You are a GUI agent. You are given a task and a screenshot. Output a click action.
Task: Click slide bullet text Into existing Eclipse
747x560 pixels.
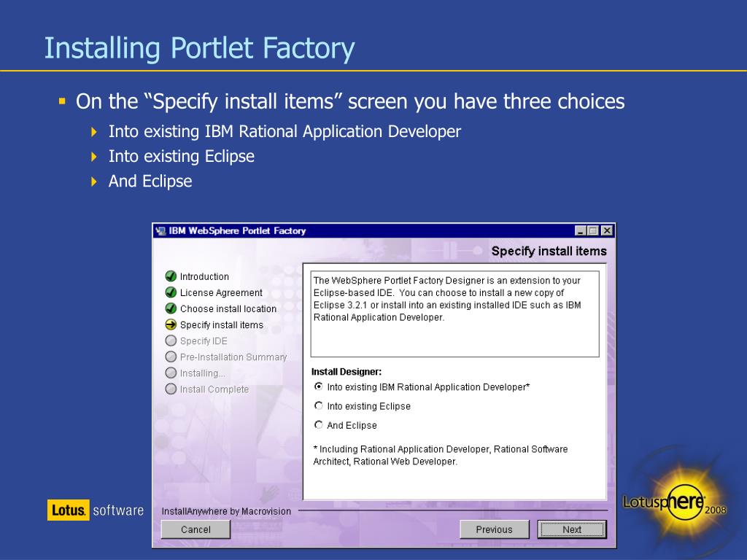click(x=182, y=157)
